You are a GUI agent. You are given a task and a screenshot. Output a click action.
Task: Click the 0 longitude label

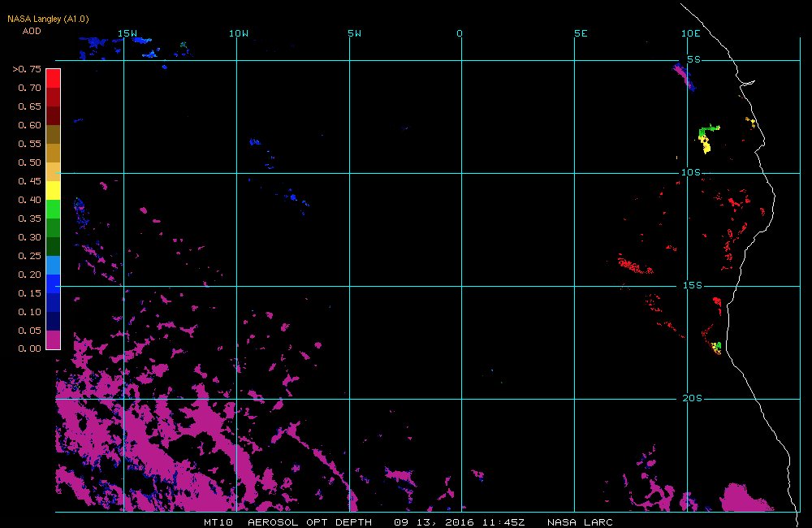(x=460, y=33)
